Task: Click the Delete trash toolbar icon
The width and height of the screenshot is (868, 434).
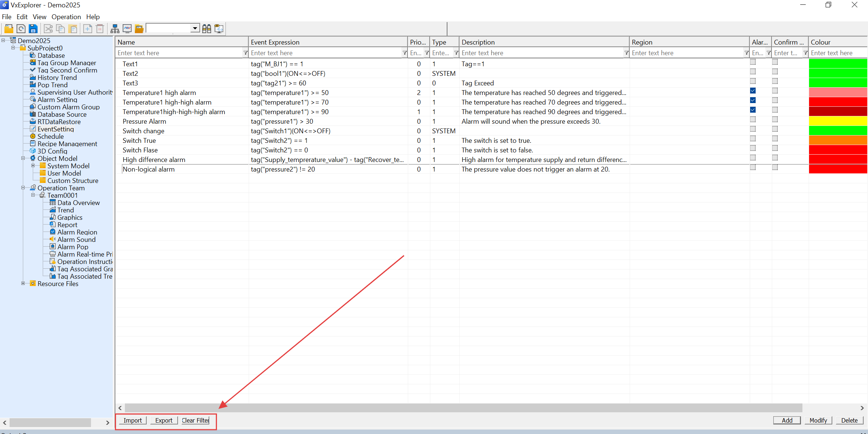Action: pos(100,29)
